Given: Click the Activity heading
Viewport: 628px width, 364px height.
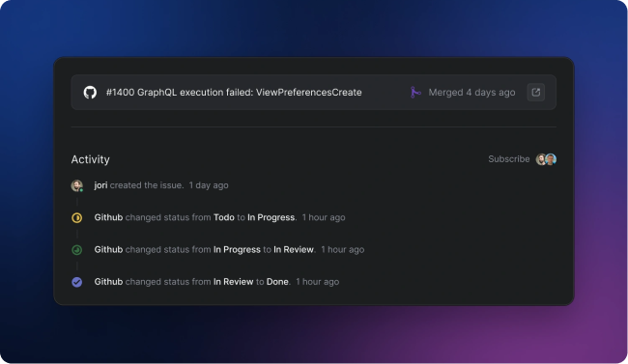Looking at the screenshot, I should click(91, 159).
